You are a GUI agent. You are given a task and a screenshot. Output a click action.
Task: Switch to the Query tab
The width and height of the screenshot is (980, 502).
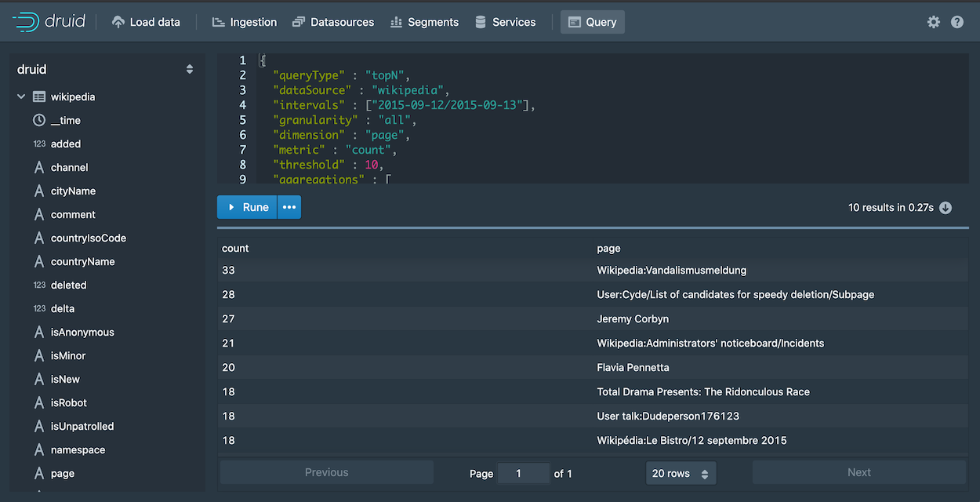(x=592, y=21)
